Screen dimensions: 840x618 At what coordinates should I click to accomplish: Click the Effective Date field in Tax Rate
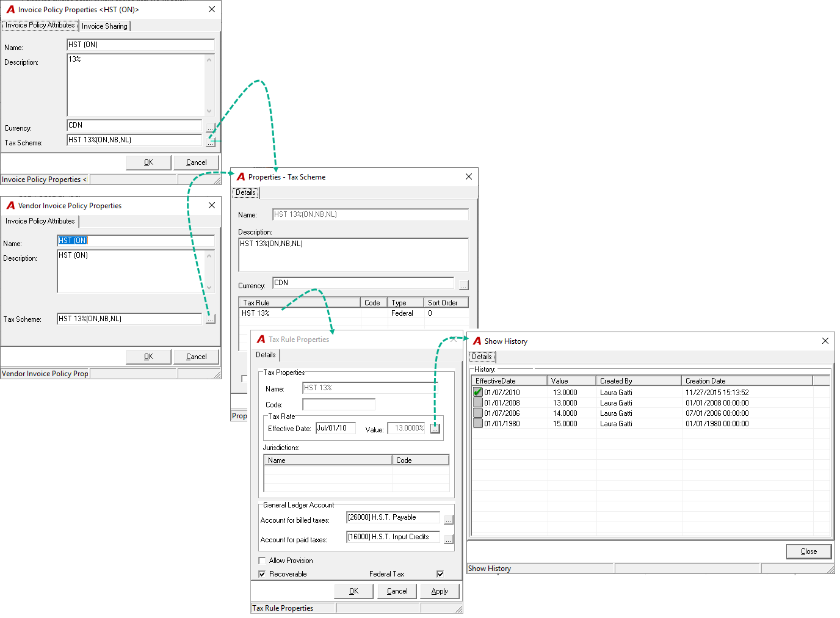(x=335, y=428)
